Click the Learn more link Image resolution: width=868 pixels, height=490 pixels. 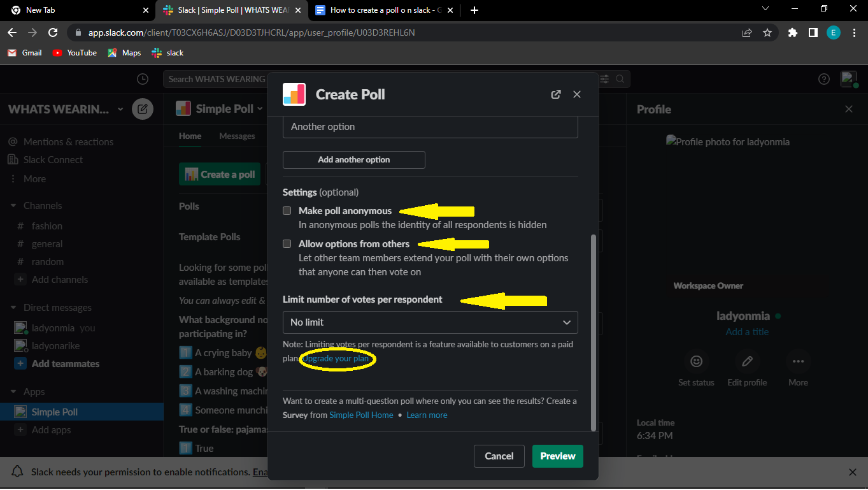coord(427,415)
